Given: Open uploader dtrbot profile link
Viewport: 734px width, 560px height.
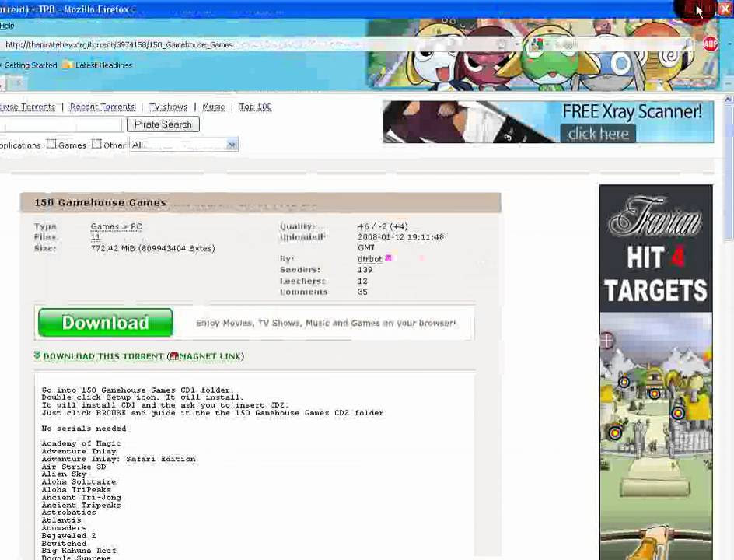Looking at the screenshot, I should pos(370,258).
